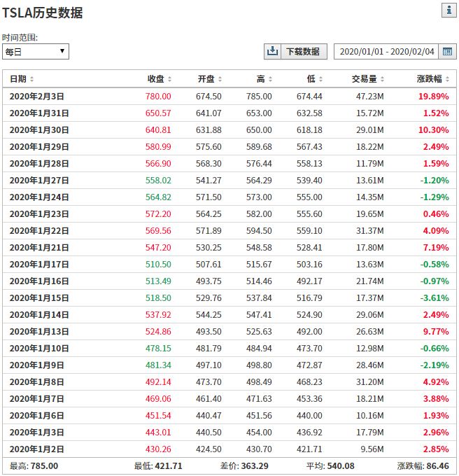Select the 2020年1月3日 date cell
This screenshot has width=459, height=476.
point(36,433)
